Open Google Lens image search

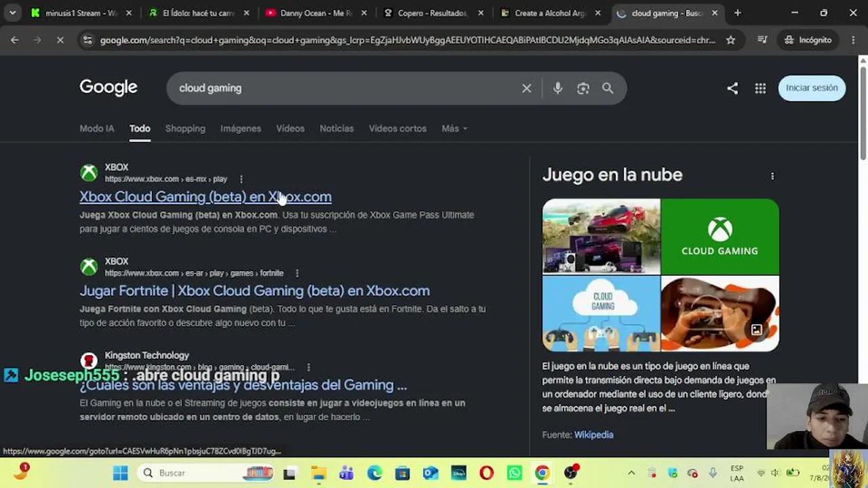point(583,88)
